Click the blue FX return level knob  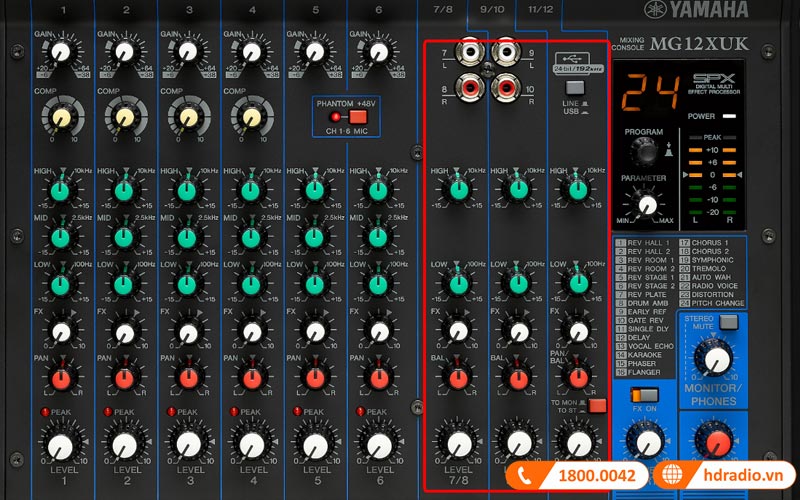click(648, 443)
